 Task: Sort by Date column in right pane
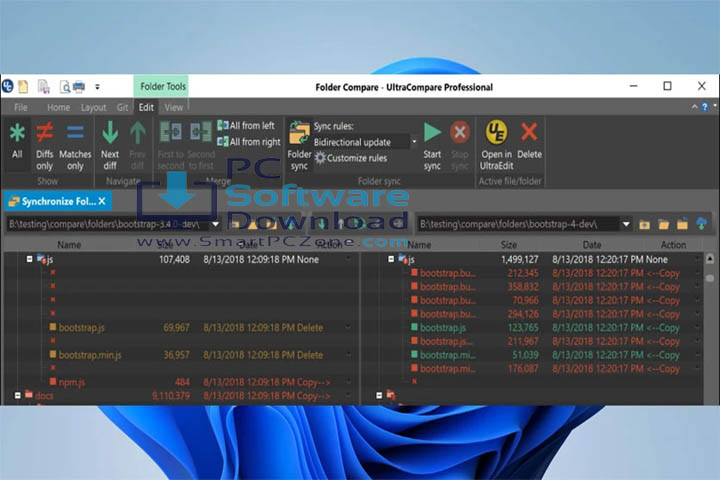click(x=592, y=245)
